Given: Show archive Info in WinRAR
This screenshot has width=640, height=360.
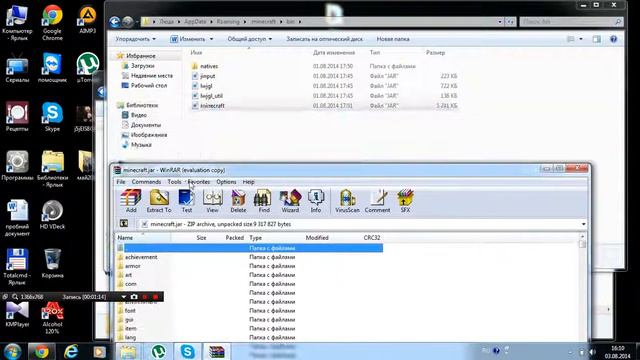Looking at the screenshot, I should [316, 201].
